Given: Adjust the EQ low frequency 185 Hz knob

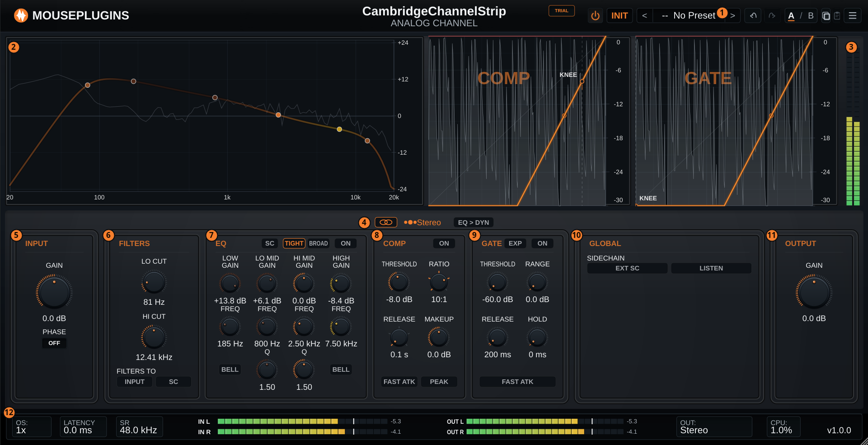Looking at the screenshot, I should tap(230, 327).
